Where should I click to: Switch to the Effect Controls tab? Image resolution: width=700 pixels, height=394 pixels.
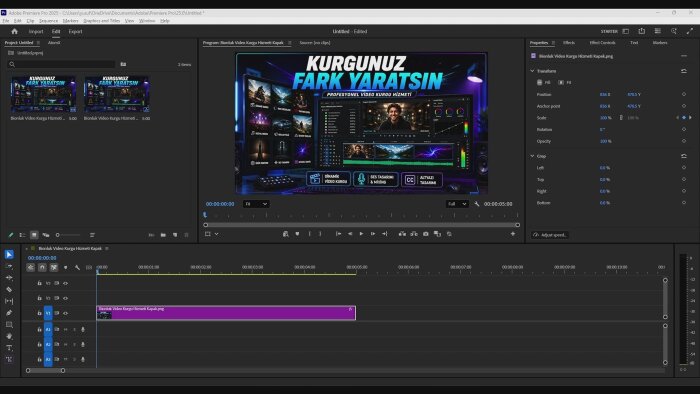pos(602,43)
